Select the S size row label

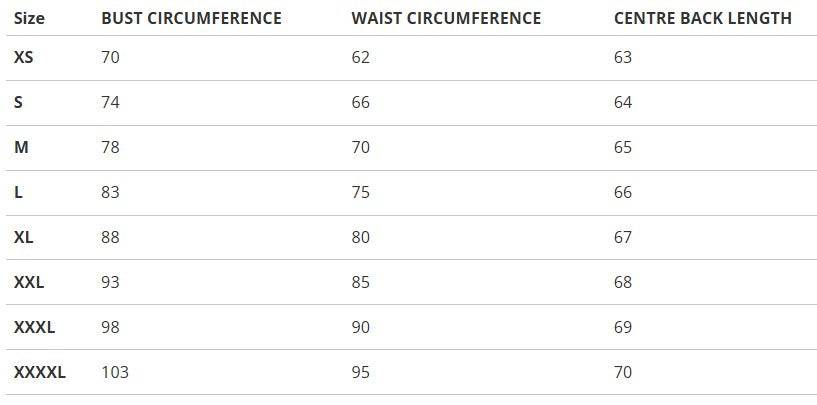tap(19, 102)
